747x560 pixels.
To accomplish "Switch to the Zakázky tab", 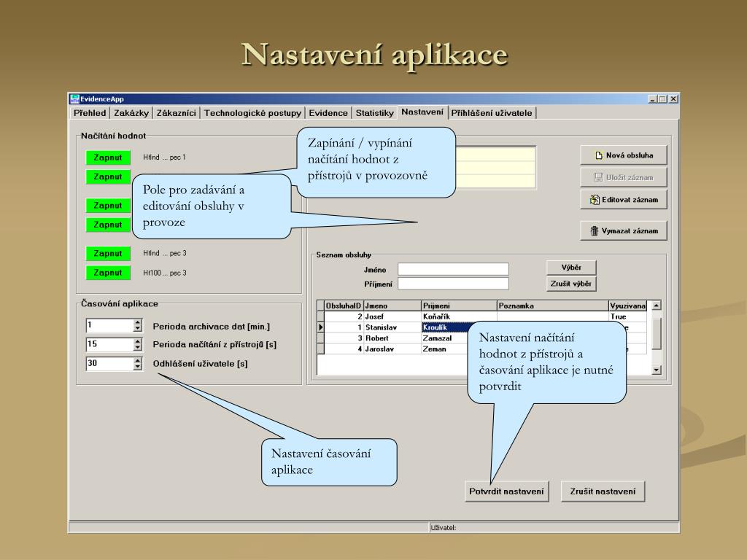I will pyautogui.click(x=131, y=113).
